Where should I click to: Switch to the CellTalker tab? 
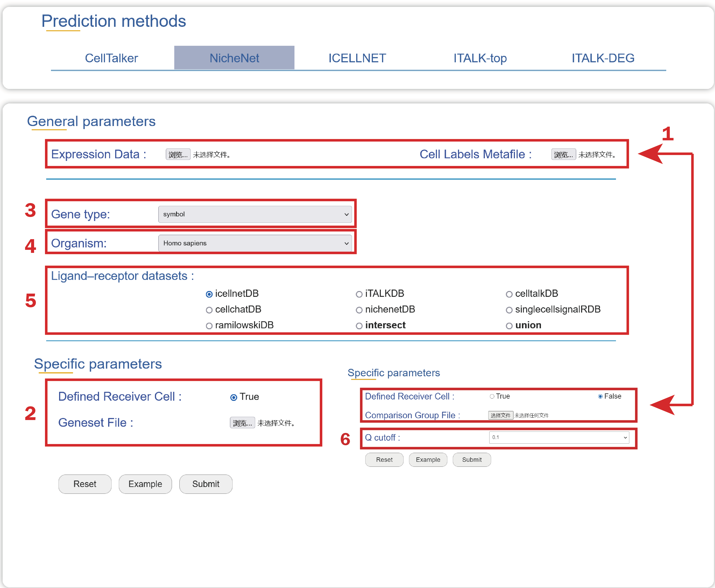[111, 58]
